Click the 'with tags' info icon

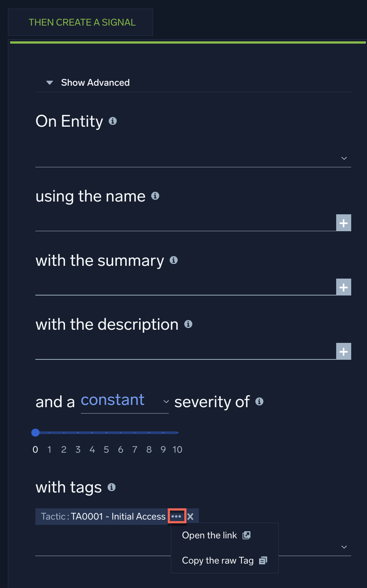(x=111, y=487)
